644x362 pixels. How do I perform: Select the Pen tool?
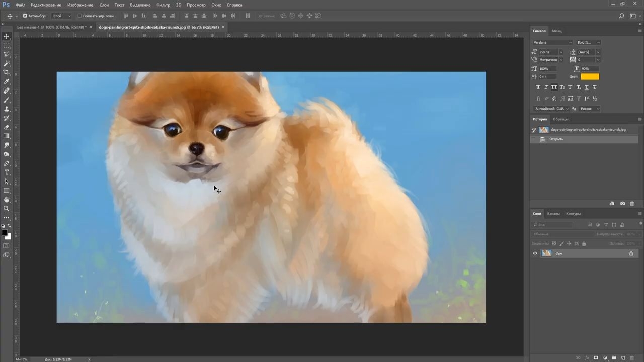(x=7, y=163)
